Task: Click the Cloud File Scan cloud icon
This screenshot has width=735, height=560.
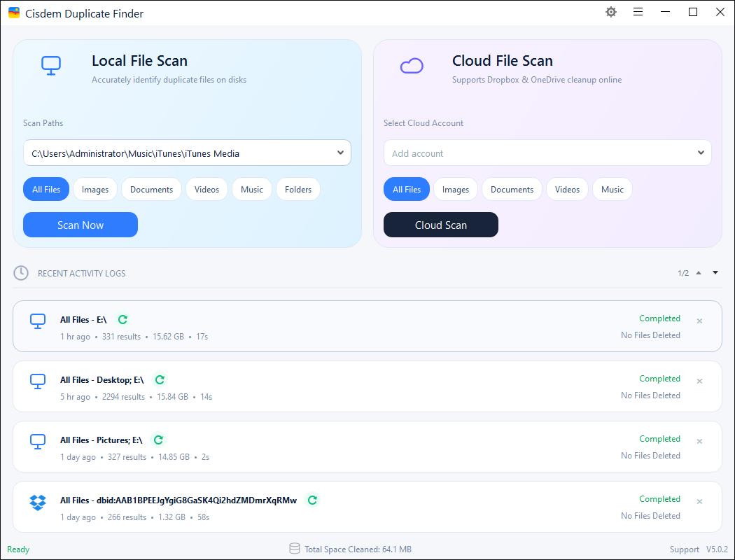Action: [412, 66]
